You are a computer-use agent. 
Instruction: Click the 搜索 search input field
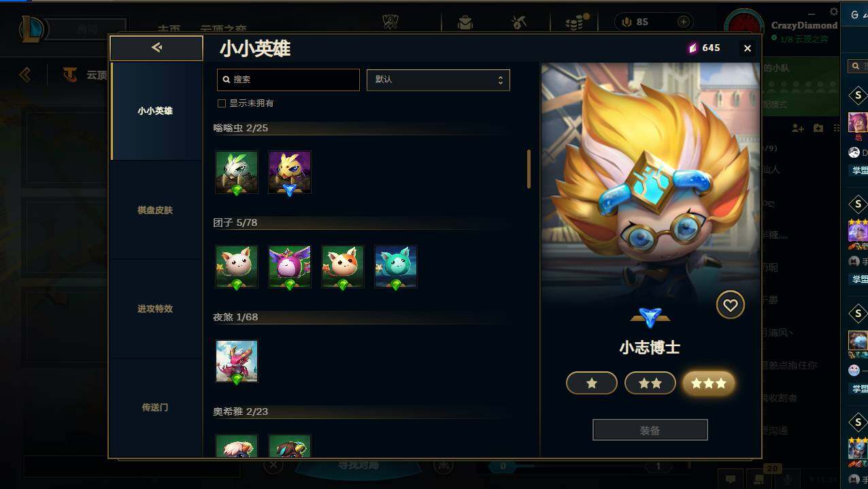point(288,80)
